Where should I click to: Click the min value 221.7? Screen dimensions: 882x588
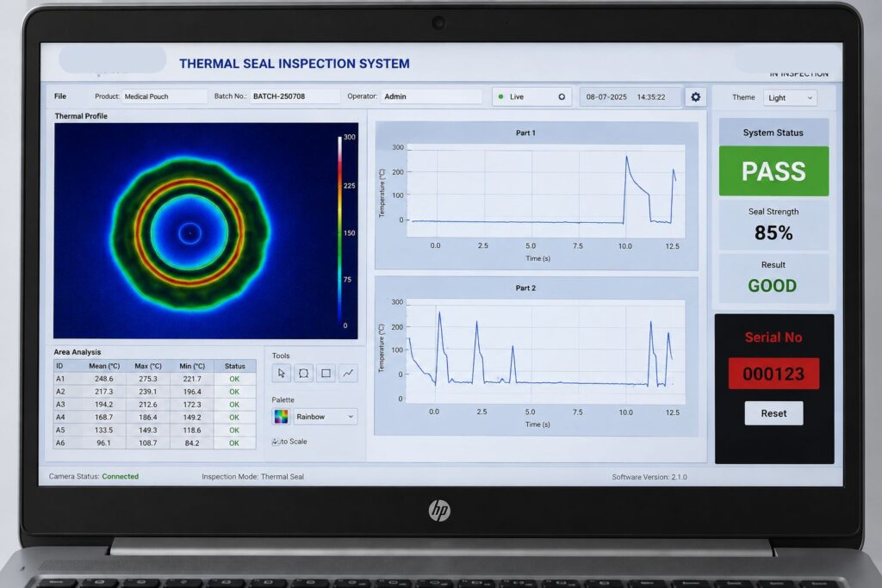point(192,379)
